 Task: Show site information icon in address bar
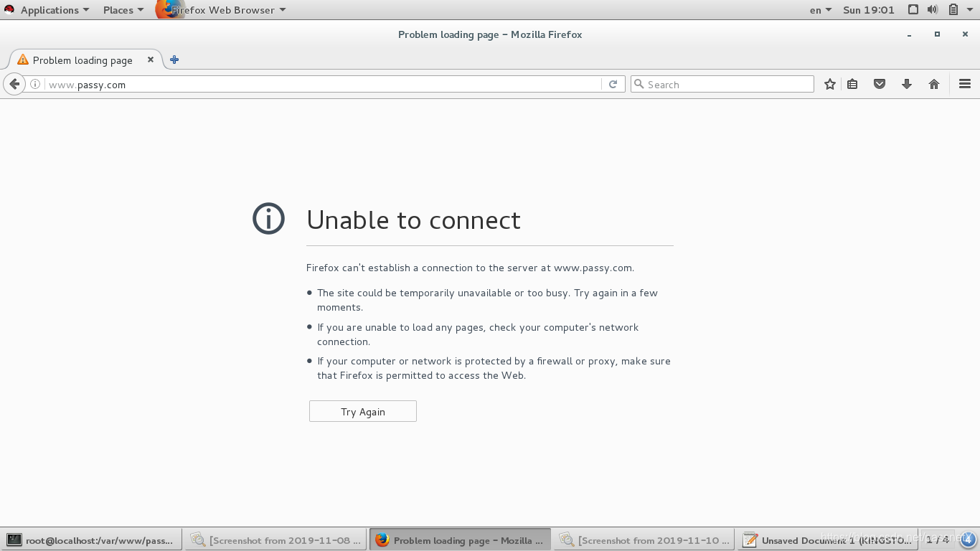tap(35, 85)
